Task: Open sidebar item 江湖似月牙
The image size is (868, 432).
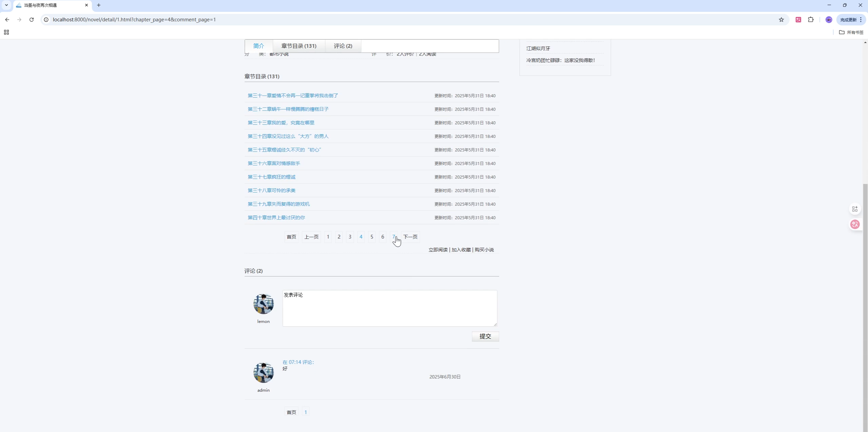Action: 538,48
